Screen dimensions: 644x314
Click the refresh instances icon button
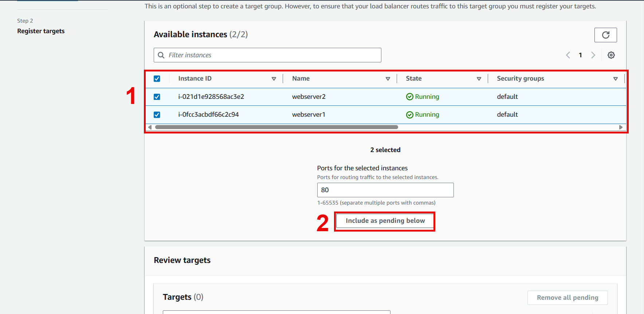[605, 35]
